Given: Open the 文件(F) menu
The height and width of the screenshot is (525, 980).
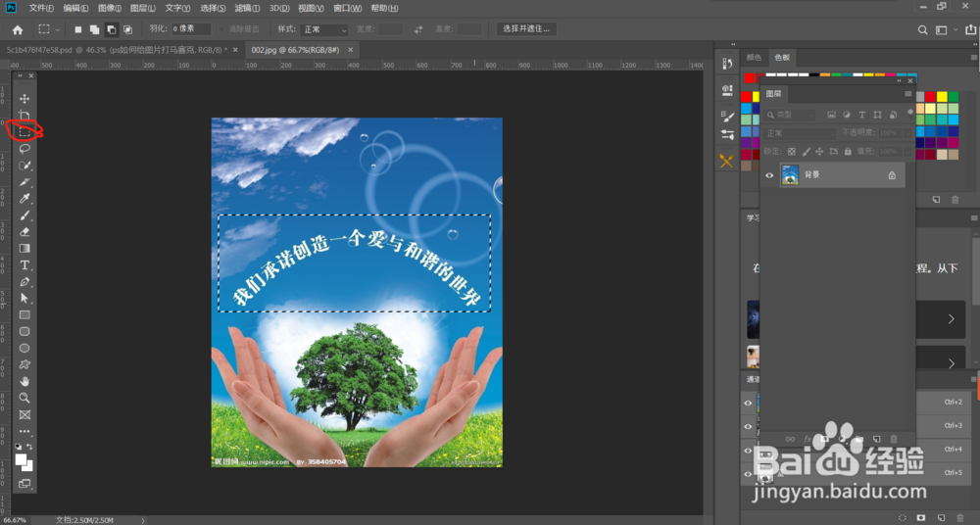Looking at the screenshot, I should point(41,8).
